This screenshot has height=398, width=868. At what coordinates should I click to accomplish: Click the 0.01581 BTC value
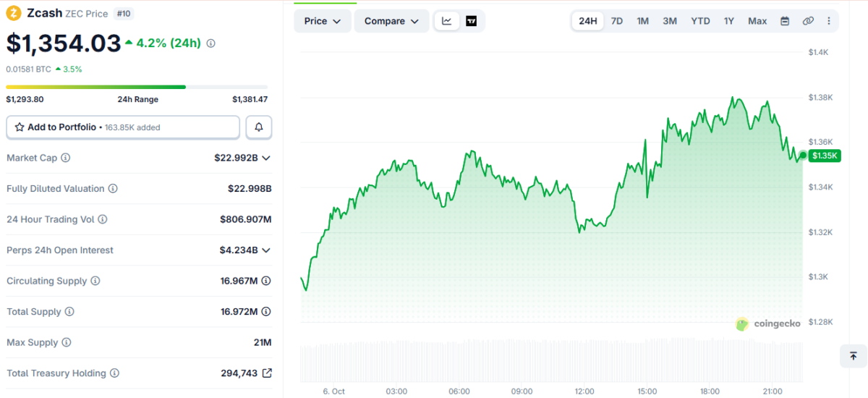(28, 69)
